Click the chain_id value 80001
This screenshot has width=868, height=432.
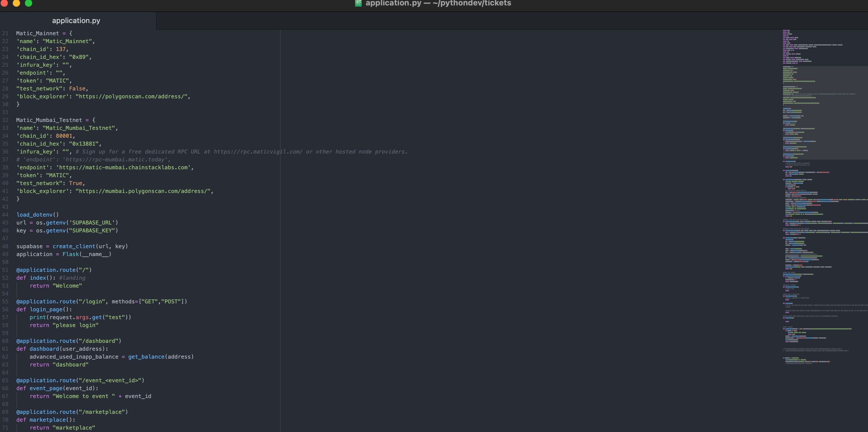tap(64, 136)
